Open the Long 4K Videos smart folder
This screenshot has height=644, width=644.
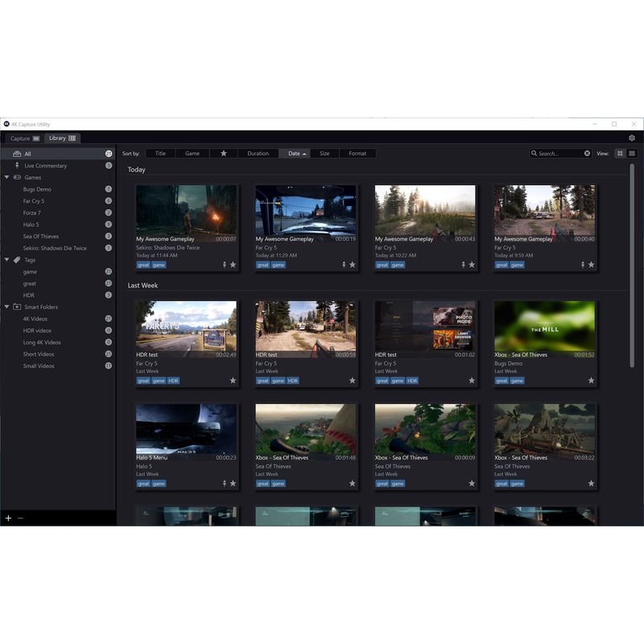[x=58, y=342]
